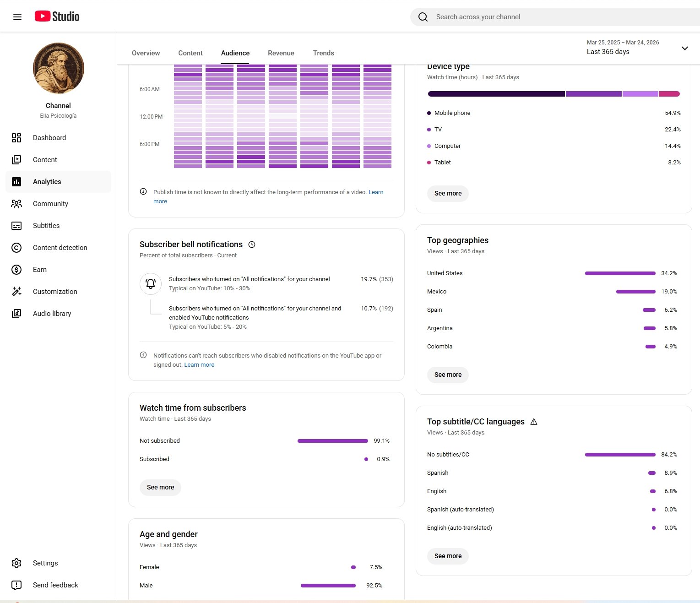Click the YouTube Studio logo

tap(57, 16)
